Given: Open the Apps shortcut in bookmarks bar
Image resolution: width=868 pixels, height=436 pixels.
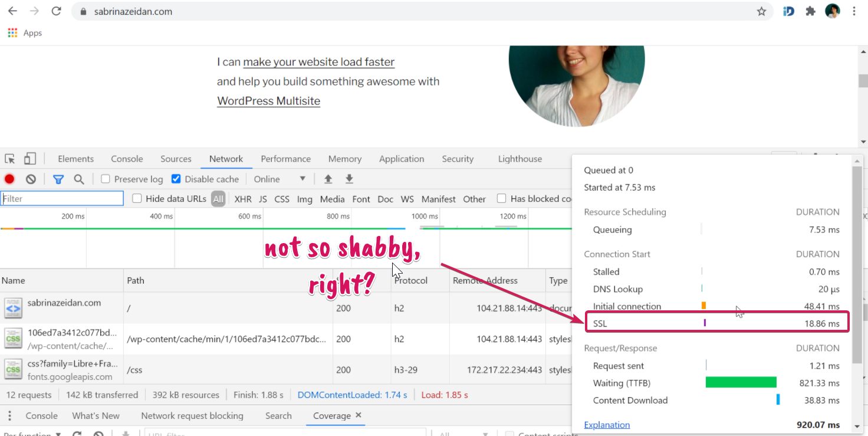Looking at the screenshot, I should click(25, 33).
